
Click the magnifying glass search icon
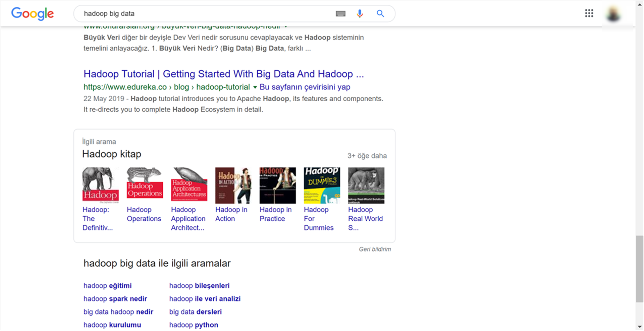[x=380, y=13]
